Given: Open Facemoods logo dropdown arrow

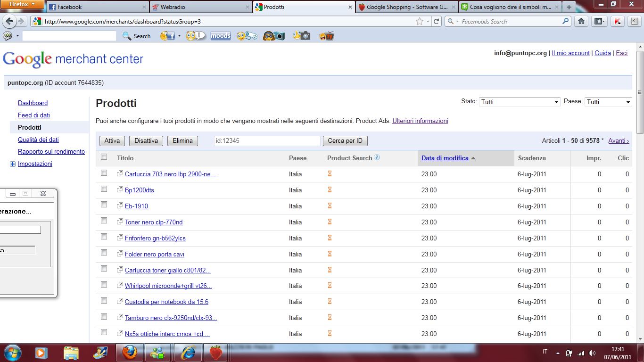Looking at the screenshot, I should point(17,36).
